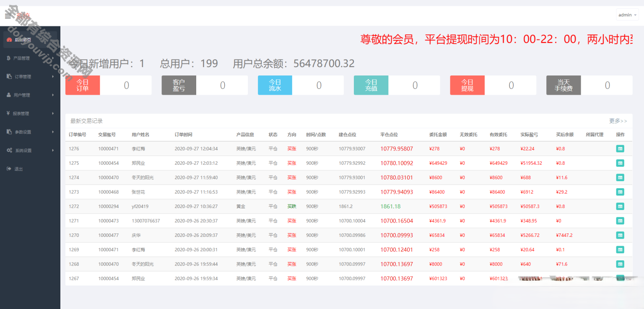The image size is (644, 309).
Task: Click the 黄金 product cell
Action: click(x=241, y=206)
